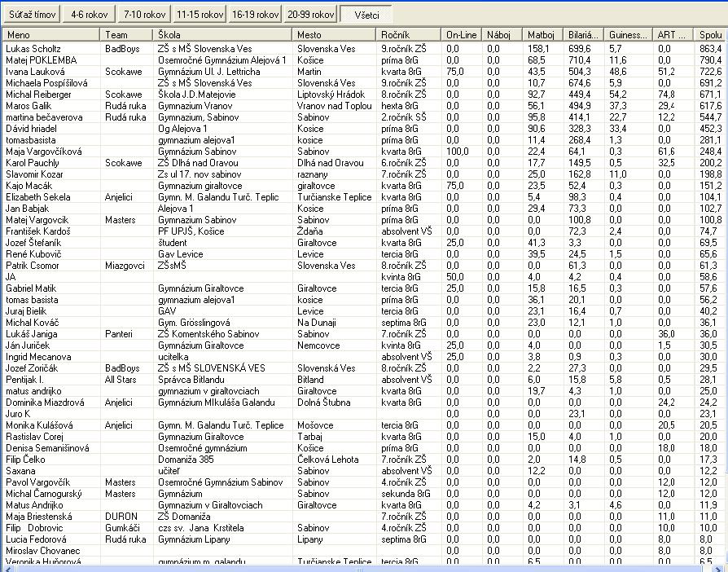728x572 pixels.
Task: Sort by the Meno column header
Action: coord(51,35)
